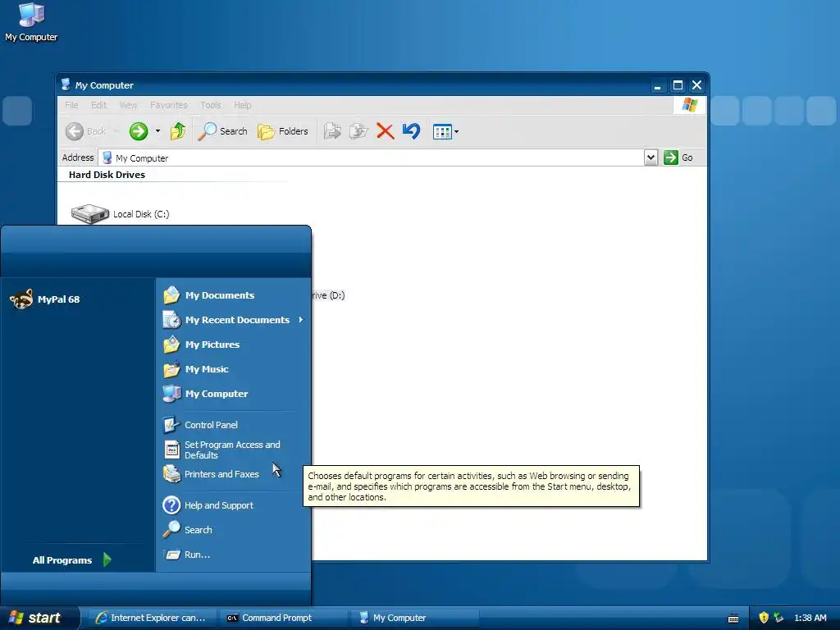This screenshot has height=630, width=840.
Task: Click the My Pictures folder icon
Action: 171,345
